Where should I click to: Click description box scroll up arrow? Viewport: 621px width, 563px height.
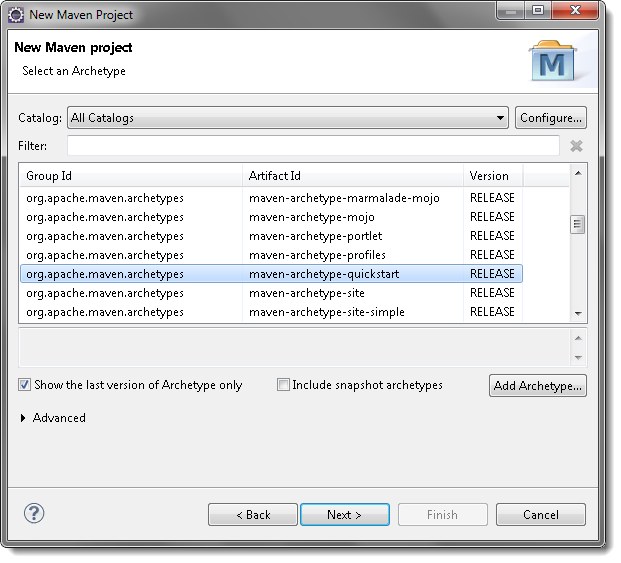[578, 338]
